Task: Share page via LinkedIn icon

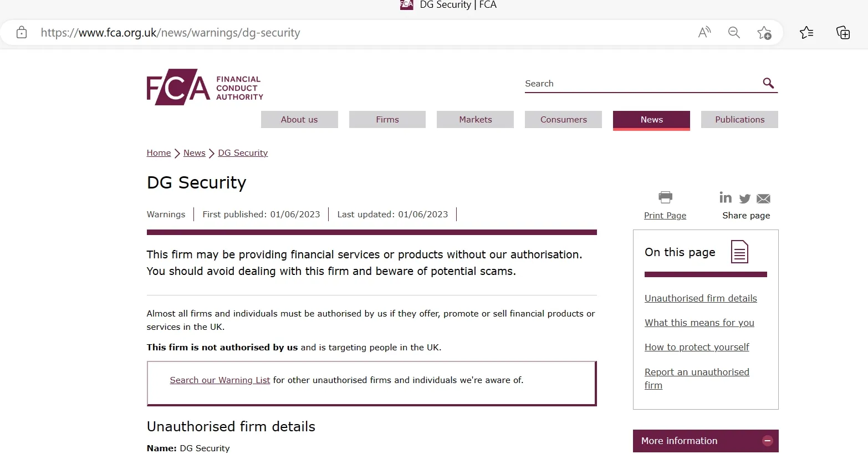Action: pyautogui.click(x=726, y=197)
